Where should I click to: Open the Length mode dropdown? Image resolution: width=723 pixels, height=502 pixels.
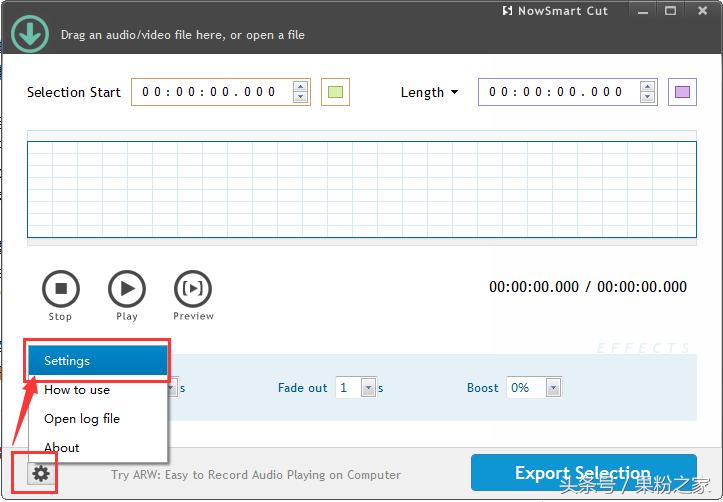430,92
